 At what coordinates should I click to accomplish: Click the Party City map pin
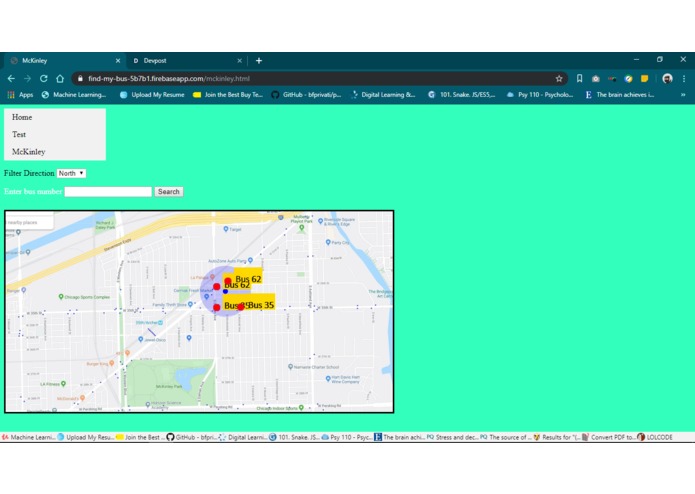coord(328,242)
